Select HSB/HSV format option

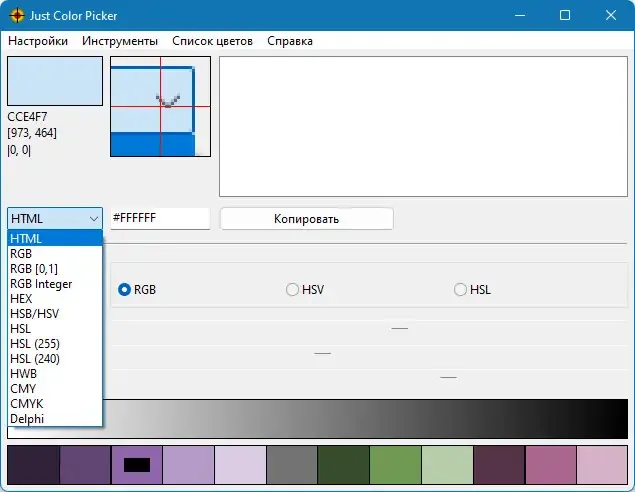(55, 313)
